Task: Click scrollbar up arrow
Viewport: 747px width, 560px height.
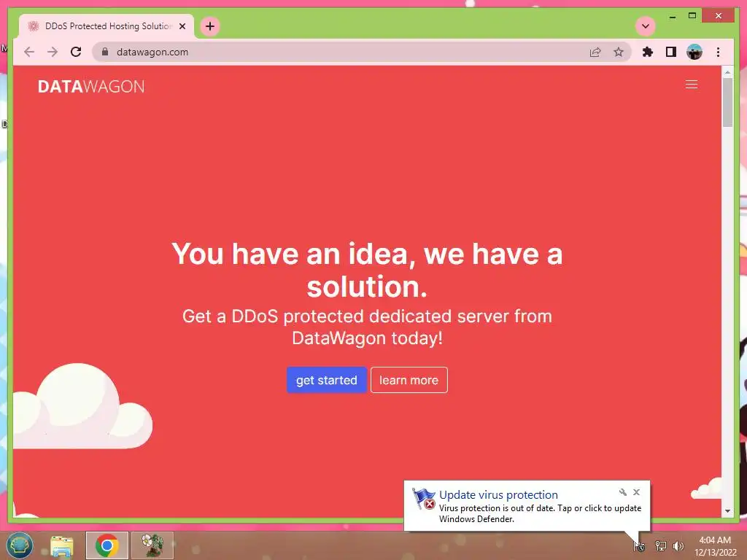Action: [x=727, y=72]
